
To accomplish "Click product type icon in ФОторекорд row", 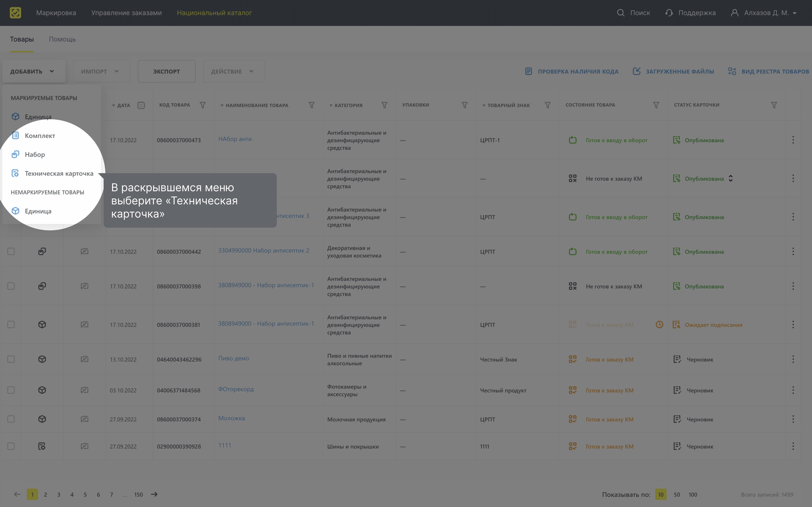I will click(x=42, y=390).
